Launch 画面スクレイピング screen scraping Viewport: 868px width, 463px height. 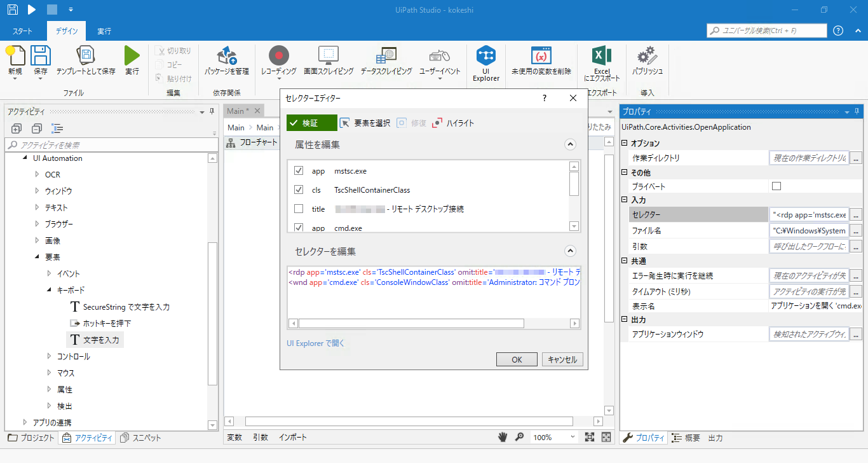[x=327, y=62]
